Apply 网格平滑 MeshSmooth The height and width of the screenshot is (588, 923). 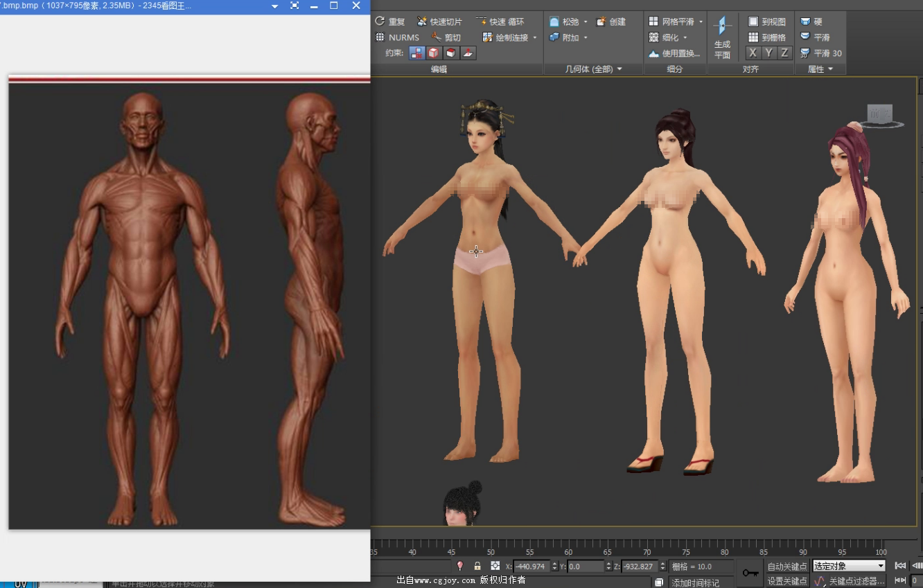(x=670, y=21)
